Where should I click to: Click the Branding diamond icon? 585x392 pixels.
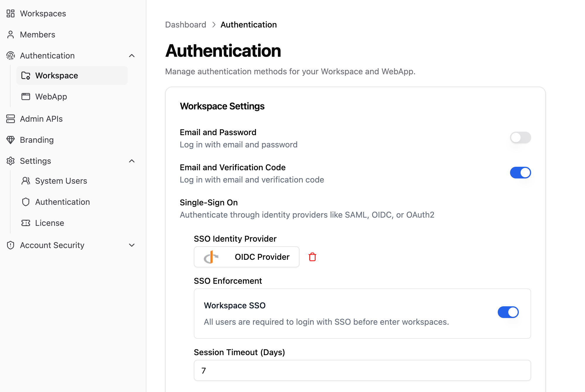click(x=11, y=140)
